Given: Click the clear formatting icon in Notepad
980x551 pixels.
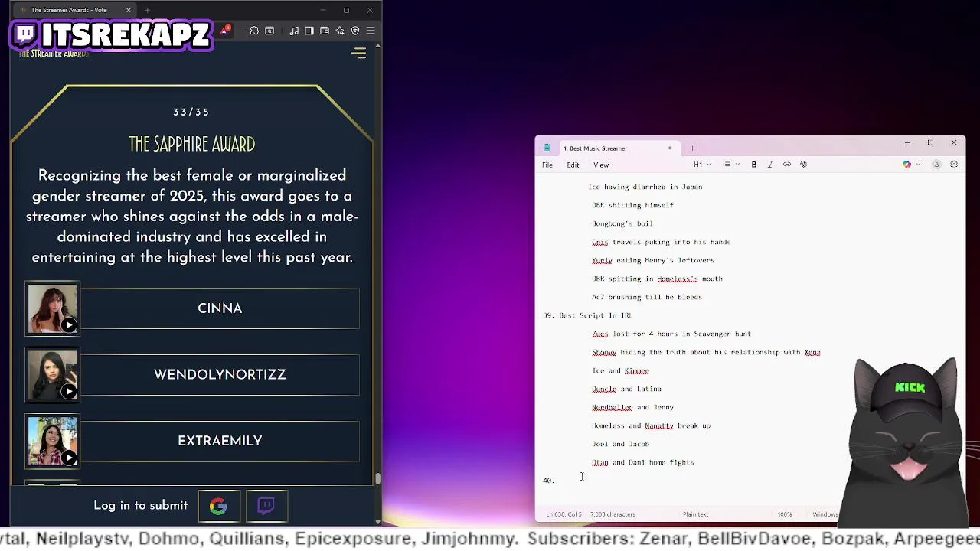Looking at the screenshot, I should [x=803, y=165].
